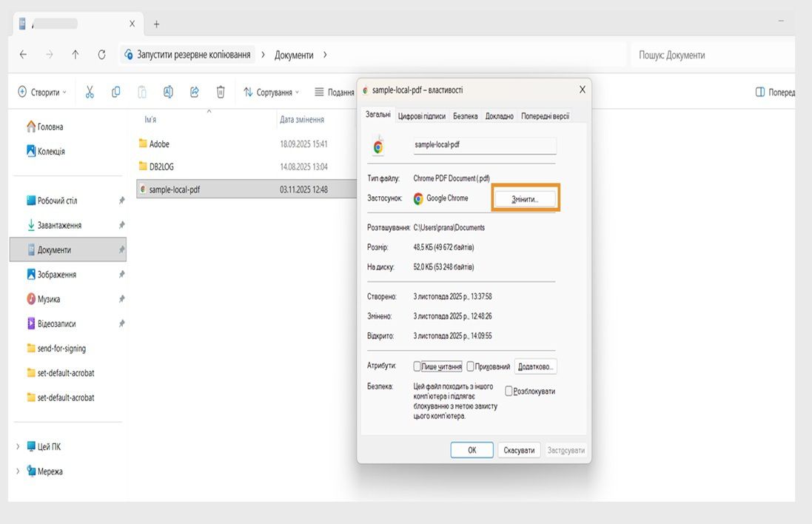Expand the Цей ПК tree node
Viewport: 812px width, 524px height.
click(x=18, y=446)
